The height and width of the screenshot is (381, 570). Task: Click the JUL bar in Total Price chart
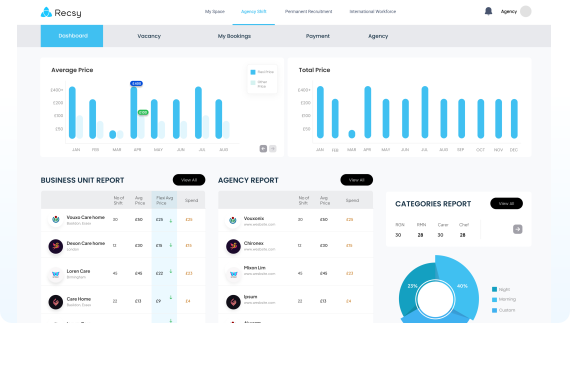point(425,112)
